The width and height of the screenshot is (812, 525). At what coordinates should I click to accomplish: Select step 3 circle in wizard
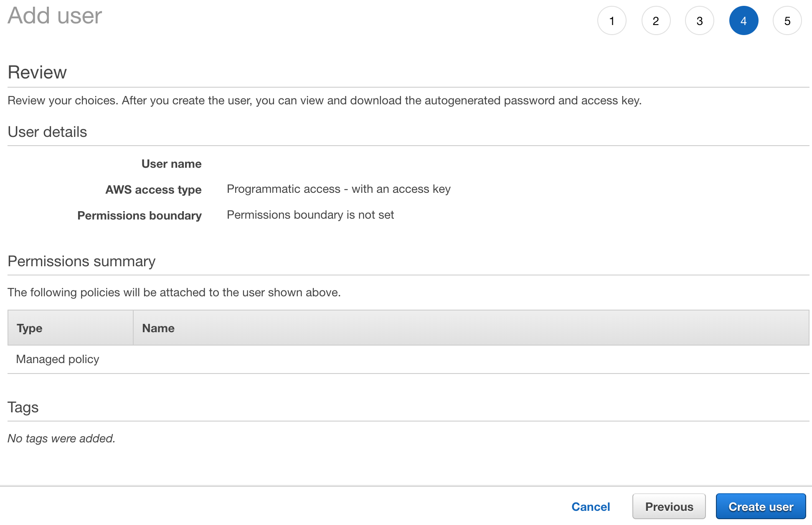(699, 21)
